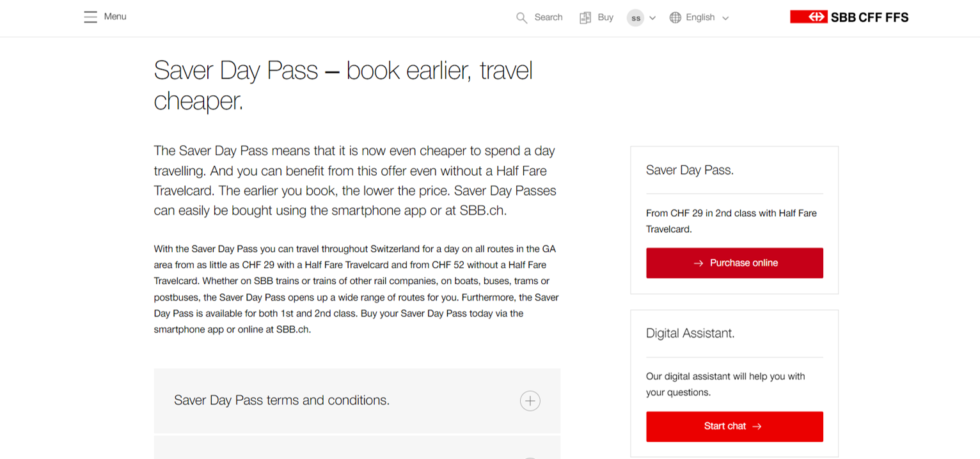Click the Digital Assistant card heading

coord(690,333)
